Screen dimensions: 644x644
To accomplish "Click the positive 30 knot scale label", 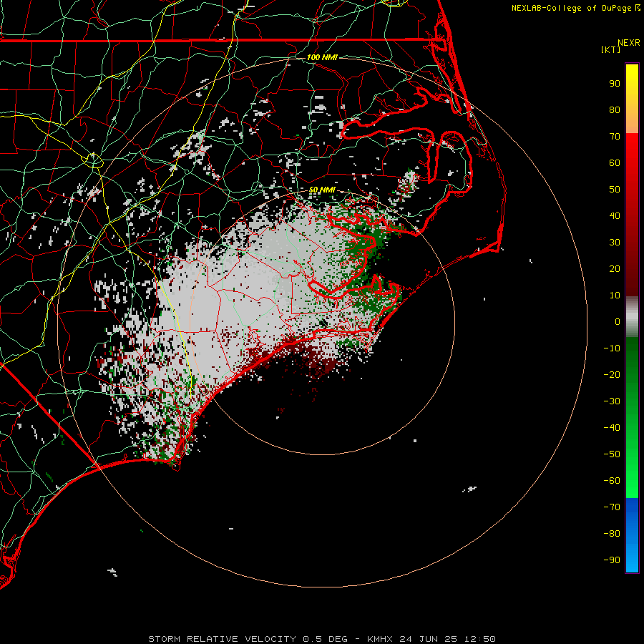I will (615, 243).
